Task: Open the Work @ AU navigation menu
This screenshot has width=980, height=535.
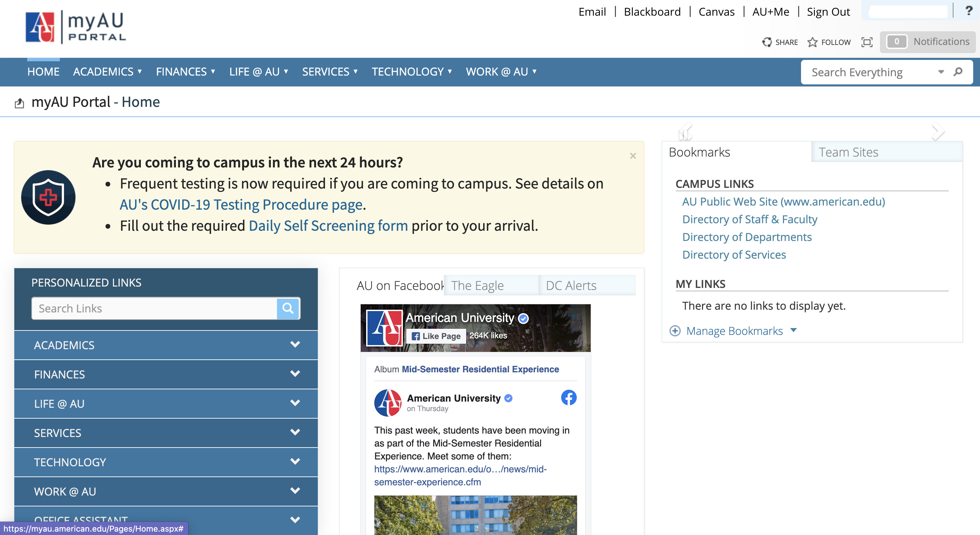Action: 501,71
